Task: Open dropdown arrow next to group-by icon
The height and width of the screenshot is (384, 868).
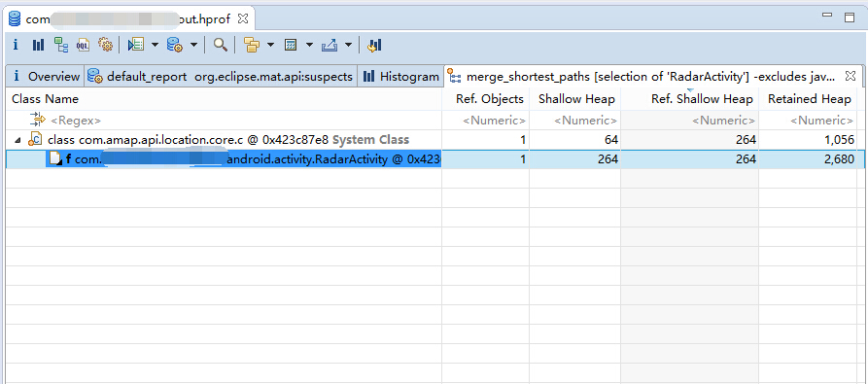Action: coord(270,45)
